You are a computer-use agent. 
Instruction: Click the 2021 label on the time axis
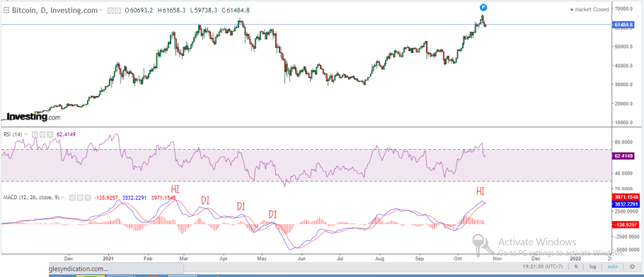108,259
